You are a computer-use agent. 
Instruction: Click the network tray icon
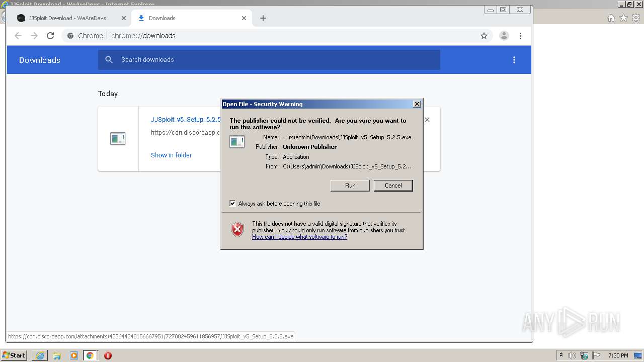[x=584, y=355]
